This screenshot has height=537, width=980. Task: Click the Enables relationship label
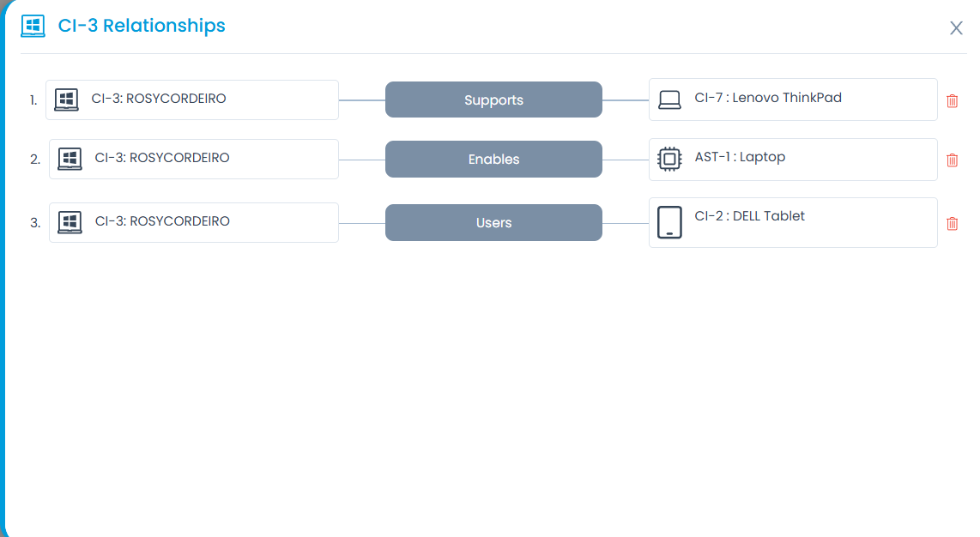point(493,160)
